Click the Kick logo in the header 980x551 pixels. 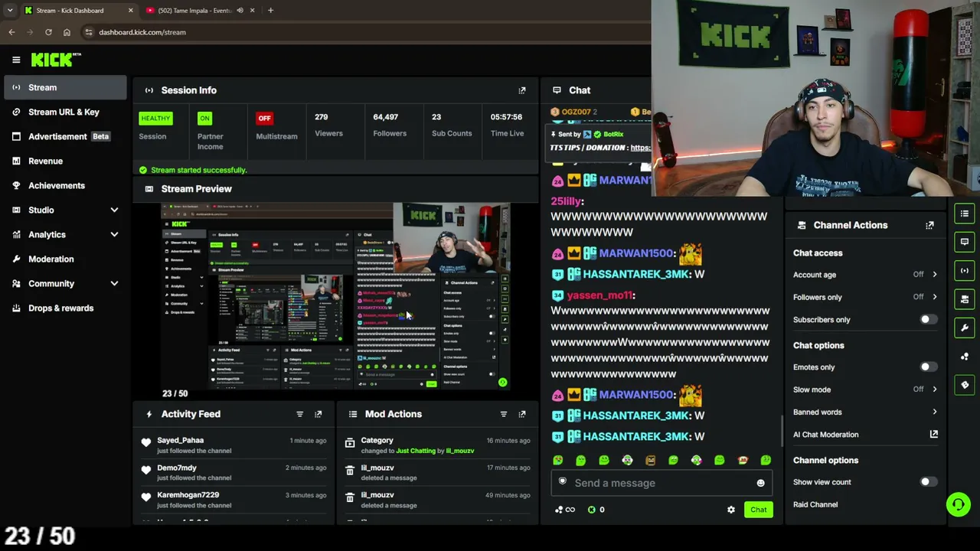point(56,60)
